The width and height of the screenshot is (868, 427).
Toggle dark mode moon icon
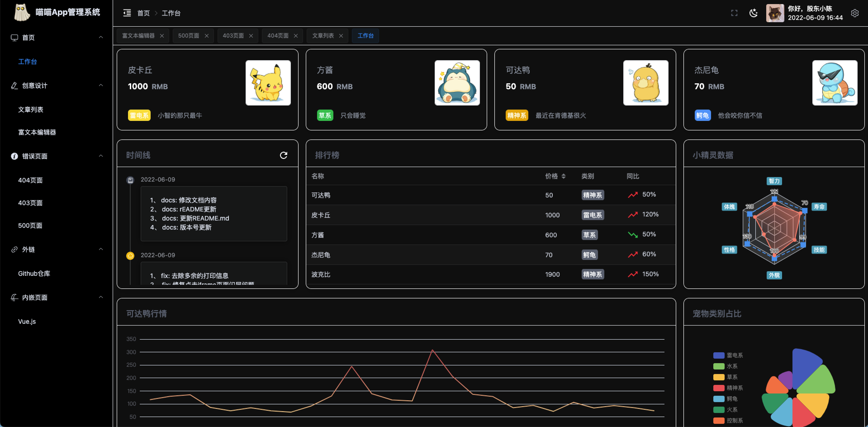pos(753,13)
